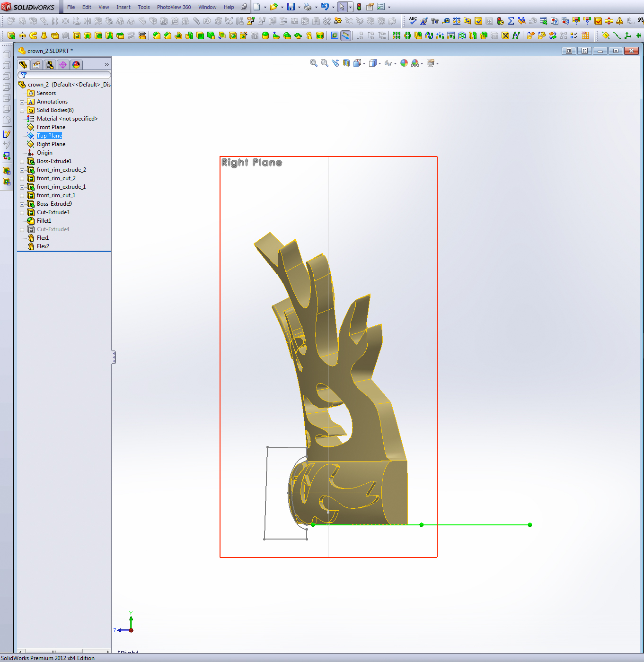Expand the Solid Bodies(8) folder
This screenshot has height=662, width=644.
pyautogui.click(x=22, y=111)
